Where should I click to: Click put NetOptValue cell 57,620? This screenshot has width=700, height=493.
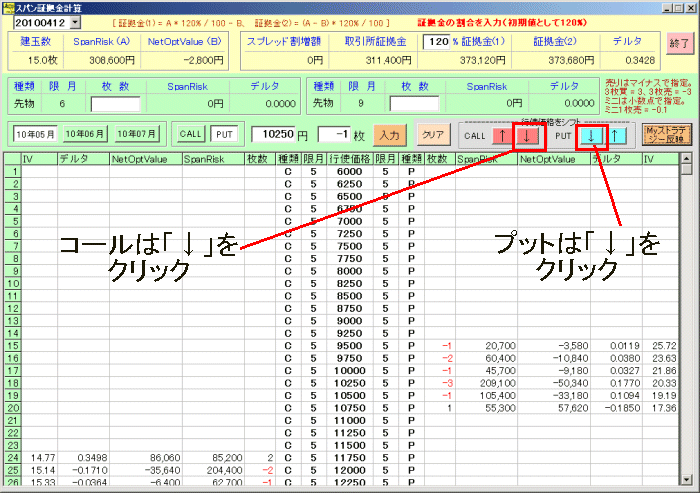coord(554,408)
